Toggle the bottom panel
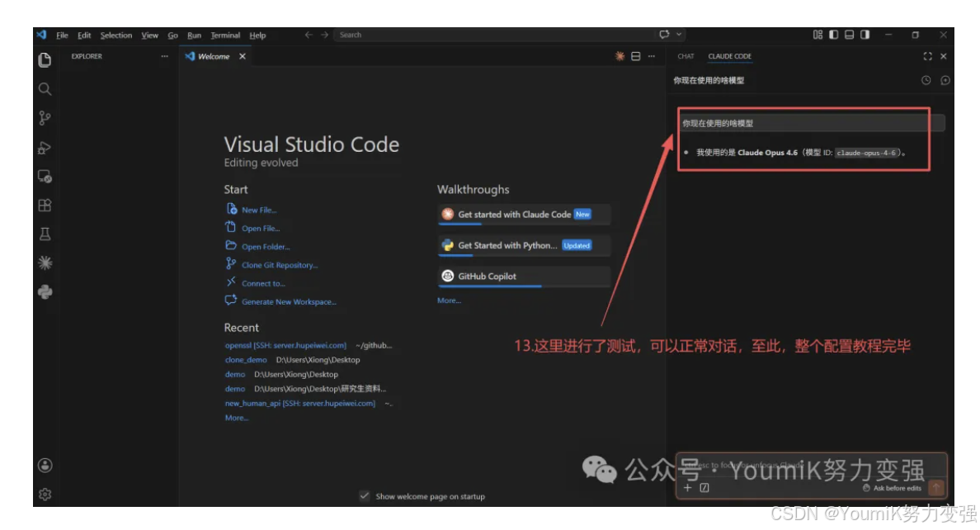This screenshot has width=980, height=530. [849, 35]
